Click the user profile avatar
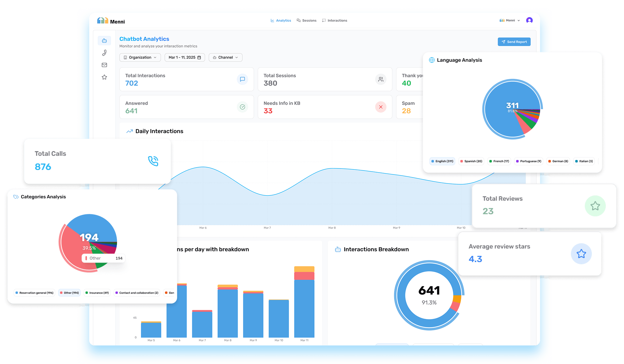 [x=529, y=20]
